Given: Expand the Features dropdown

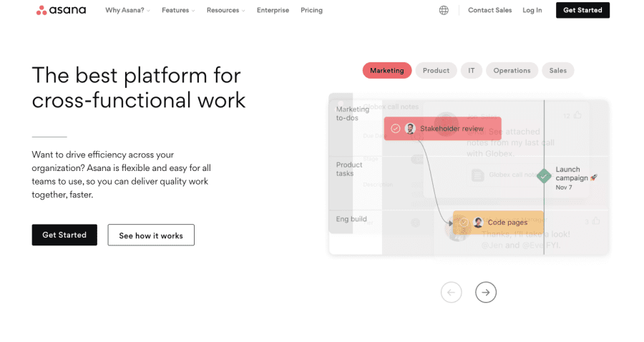Looking at the screenshot, I should pos(178,10).
